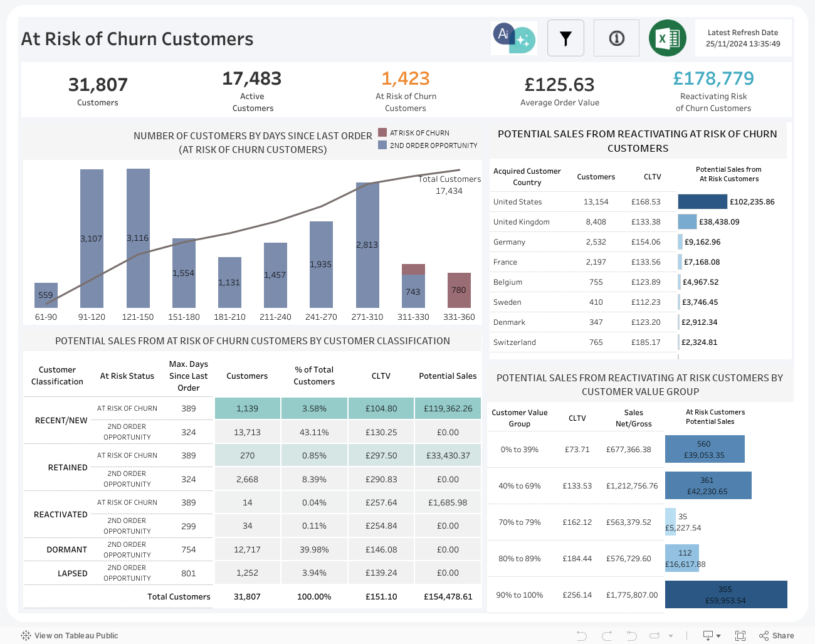Image resolution: width=815 pixels, height=644 pixels.
Task: Click the Tableau undo icon
Action: click(581, 635)
